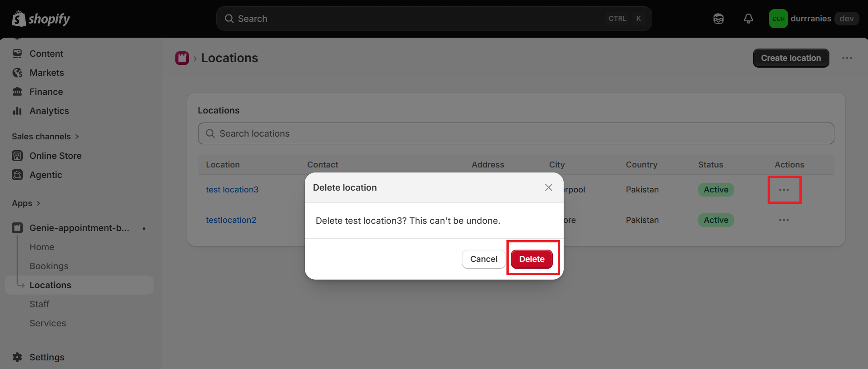Open Markets in the sidebar
Screen dimensions: 868x369
coord(47,73)
